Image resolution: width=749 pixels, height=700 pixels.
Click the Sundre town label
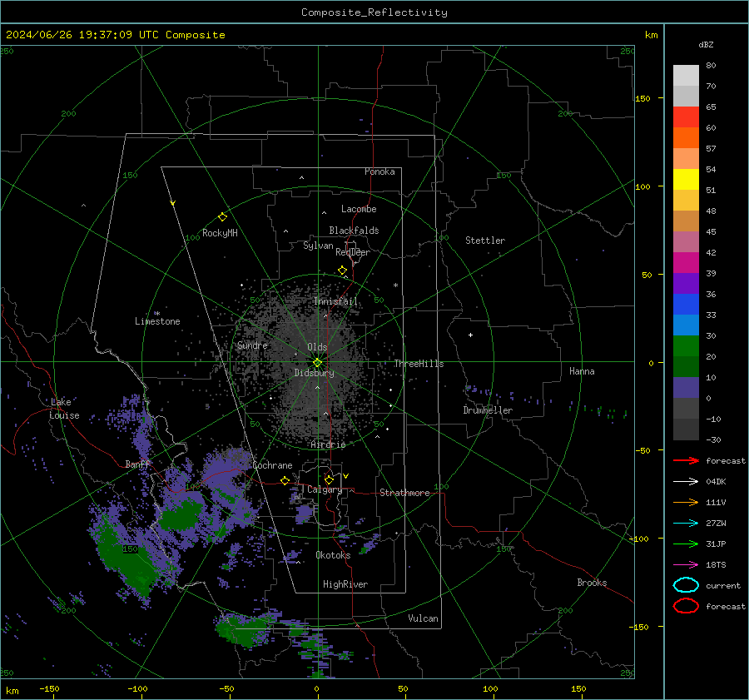click(x=252, y=345)
